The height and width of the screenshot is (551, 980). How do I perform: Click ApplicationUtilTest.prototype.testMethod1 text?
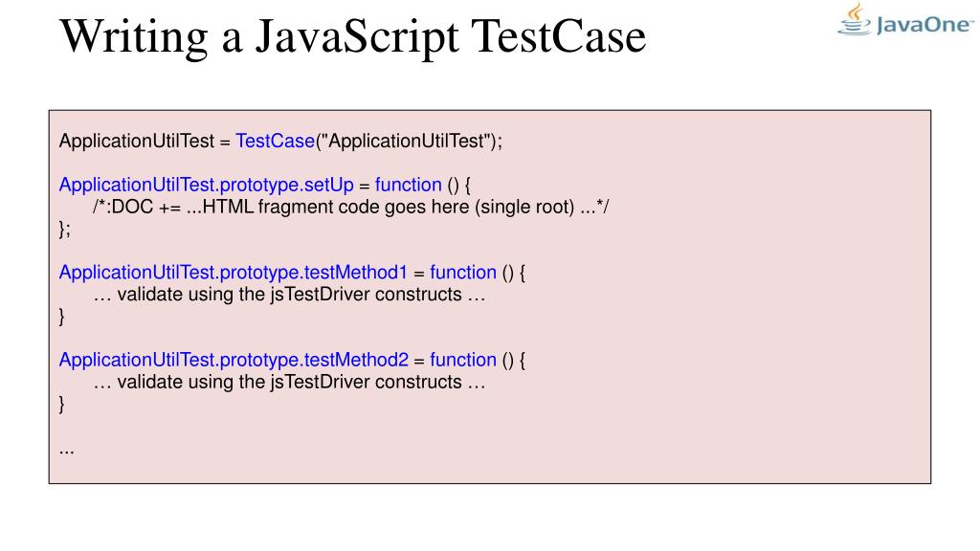[234, 273]
